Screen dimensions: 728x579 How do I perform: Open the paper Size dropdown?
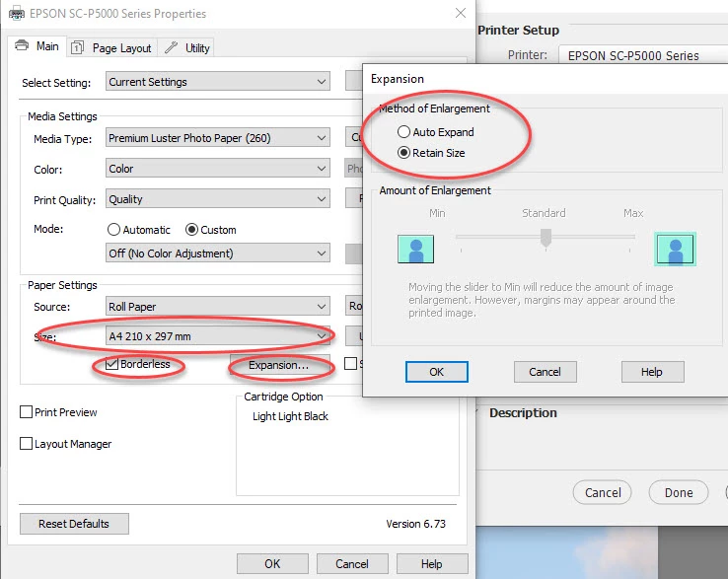coord(218,336)
